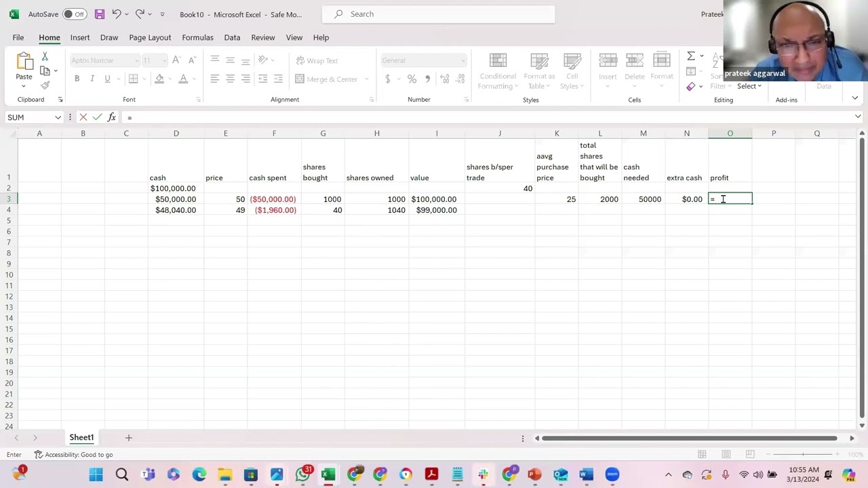Viewport: 868px width, 488px height.
Task: Redo the last action
Action: tap(140, 14)
